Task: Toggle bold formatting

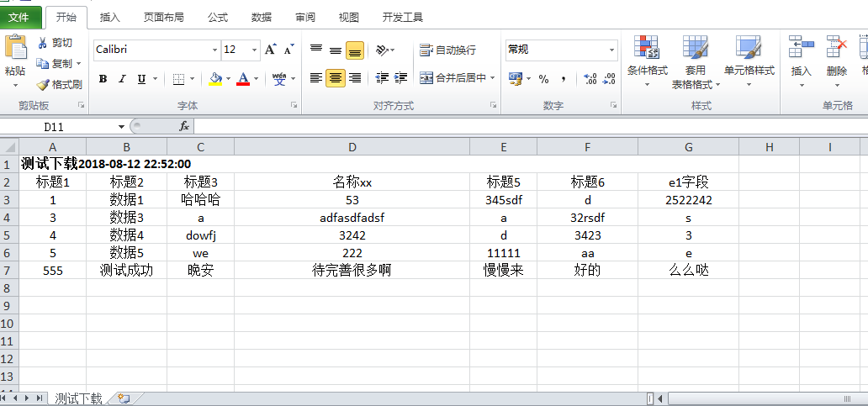Action: (x=103, y=79)
